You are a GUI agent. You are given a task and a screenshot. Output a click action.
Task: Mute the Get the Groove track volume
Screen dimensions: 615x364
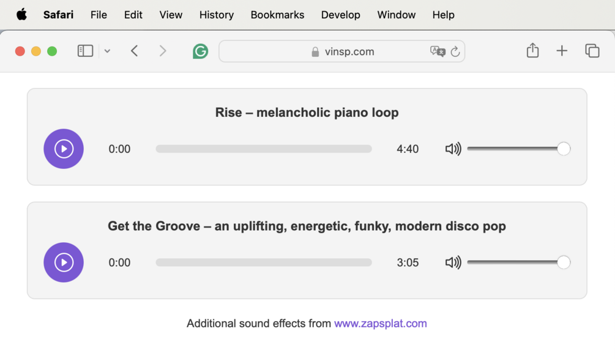point(453,262)
